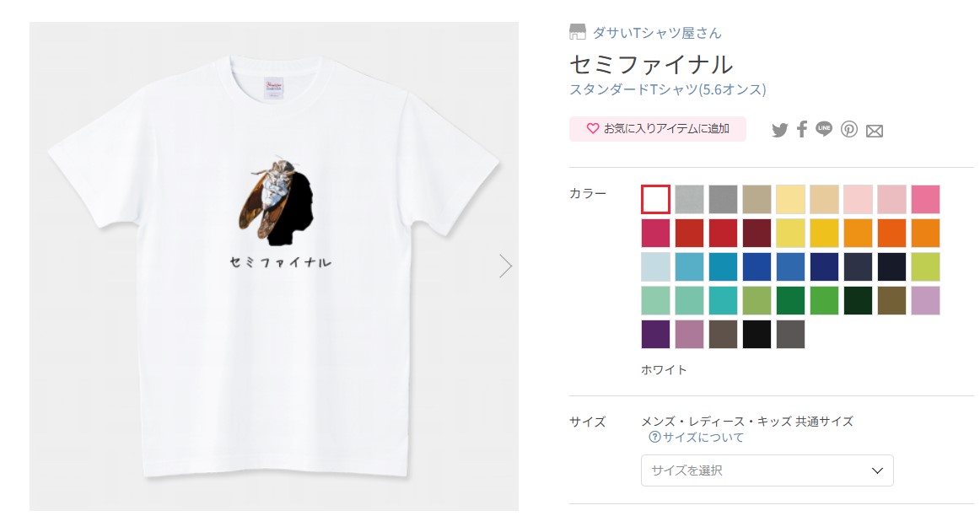The width and height of the screenshot is (980, 516).
Task: Select the royal blue color swatch
Action: (757, 266)
